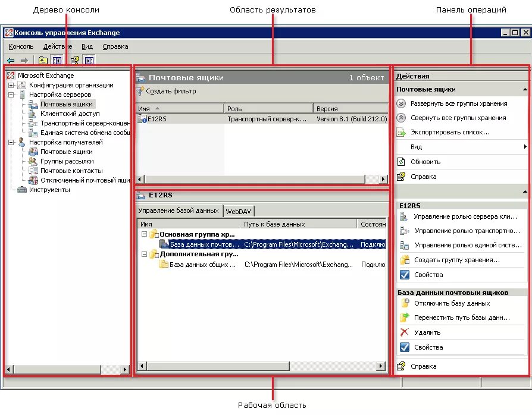Click the work pane horizontal scrollbar

261,366
